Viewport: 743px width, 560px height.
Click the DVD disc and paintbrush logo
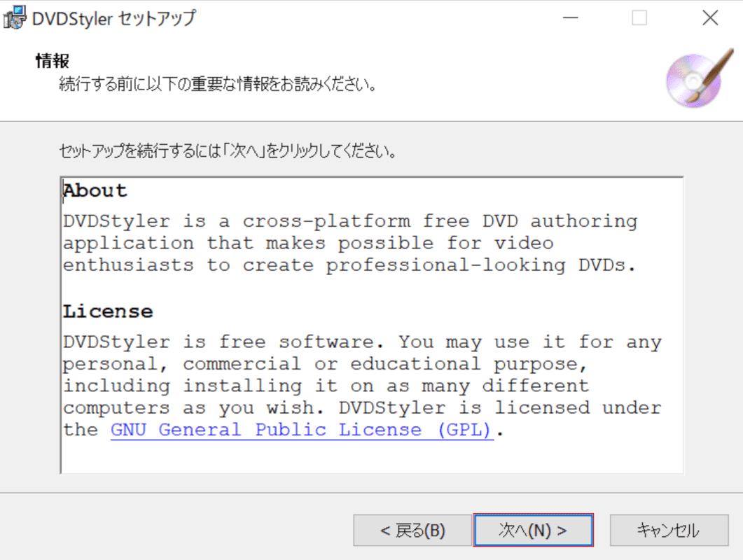(700, 78)
